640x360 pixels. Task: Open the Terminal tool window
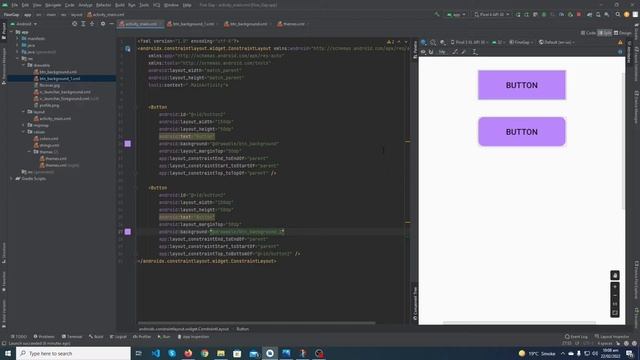click(72, 337)
